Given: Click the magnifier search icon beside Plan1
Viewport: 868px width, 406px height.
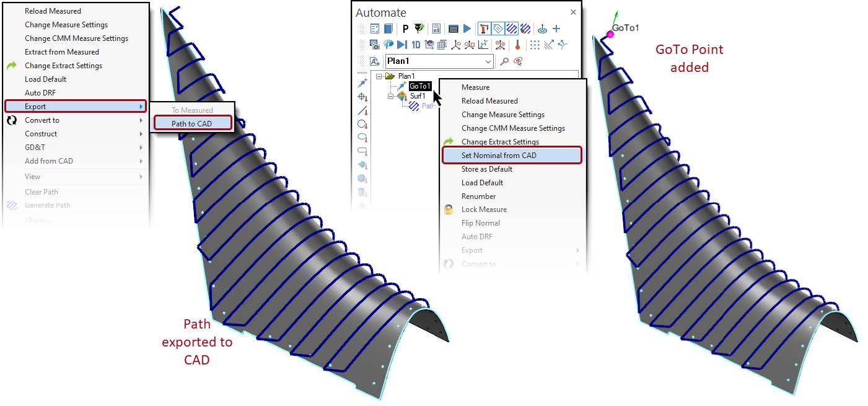Looking at the screenshot, I should (504, 61).
